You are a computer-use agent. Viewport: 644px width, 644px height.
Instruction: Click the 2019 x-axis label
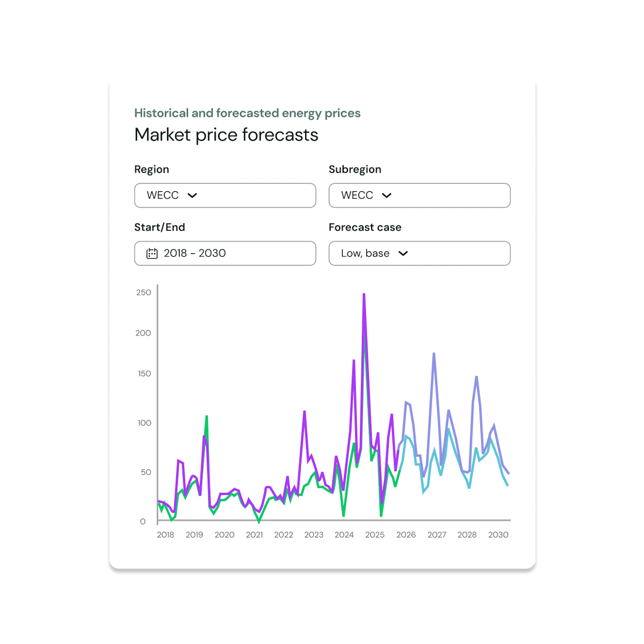click(194, 535)
